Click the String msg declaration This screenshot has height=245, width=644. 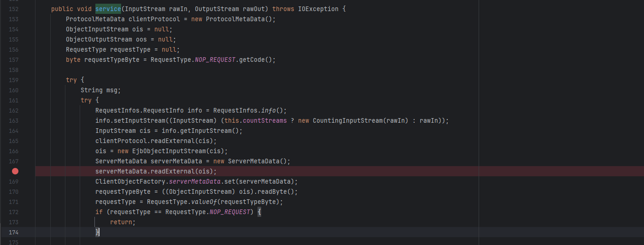[x=101, y=90]
